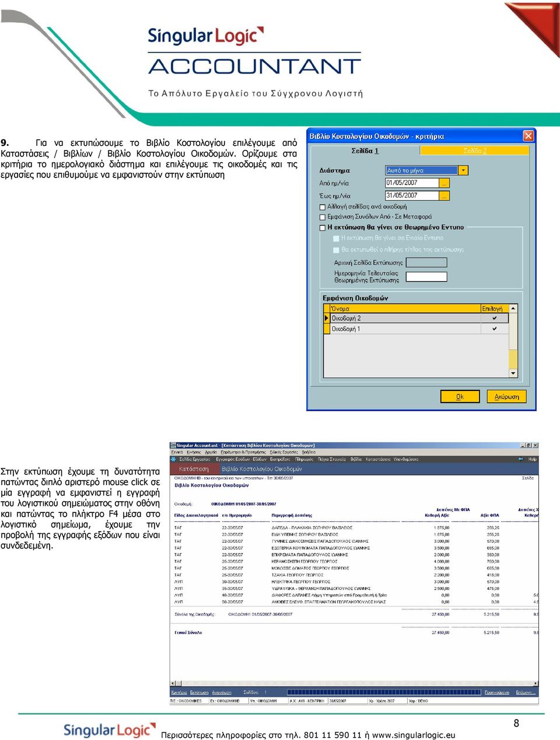
Task: Open the Κινήσεις menu
Action: pyautogui.click(x=194, y=452)
